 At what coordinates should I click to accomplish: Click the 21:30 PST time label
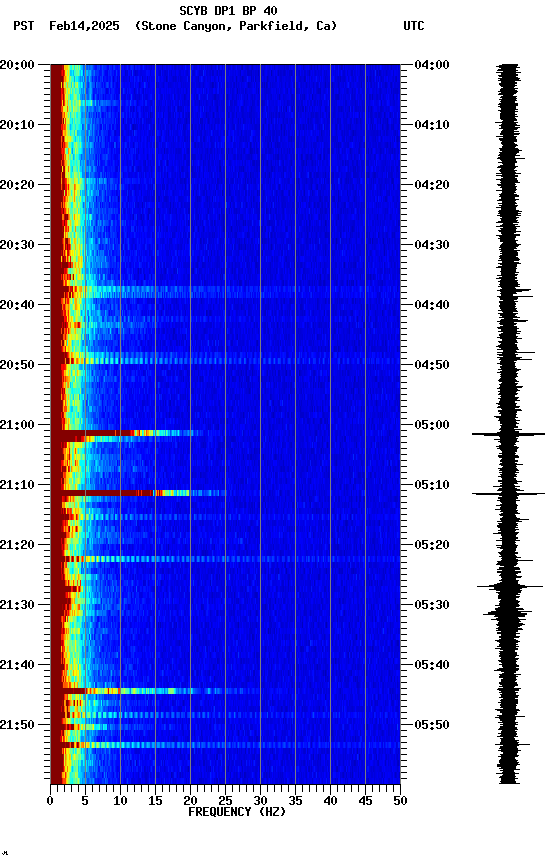[17, 605]
